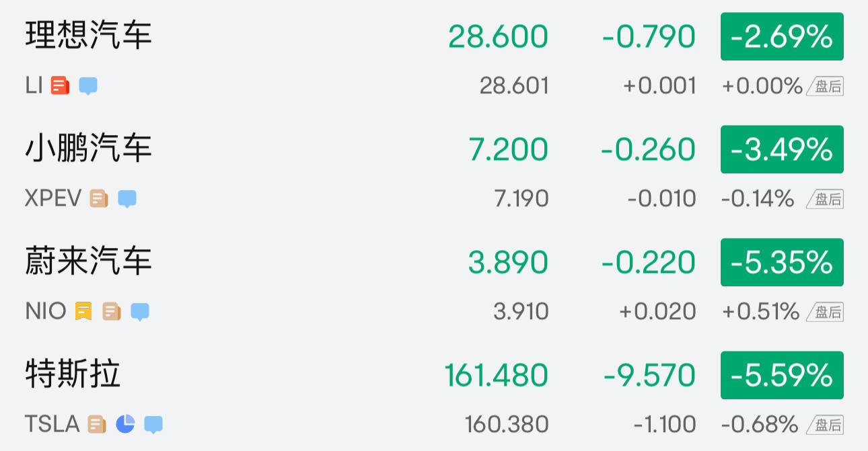Screen dimensions: 868x451
Task: Select the 特斯拉 stock name
Action: coord(73,374)
